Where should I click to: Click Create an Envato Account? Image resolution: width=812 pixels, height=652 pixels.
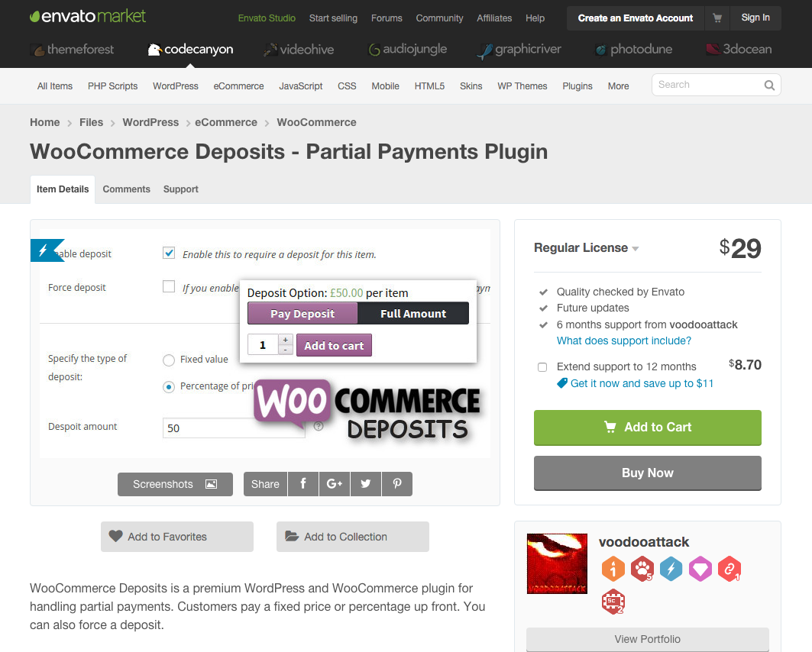point(636,18)
